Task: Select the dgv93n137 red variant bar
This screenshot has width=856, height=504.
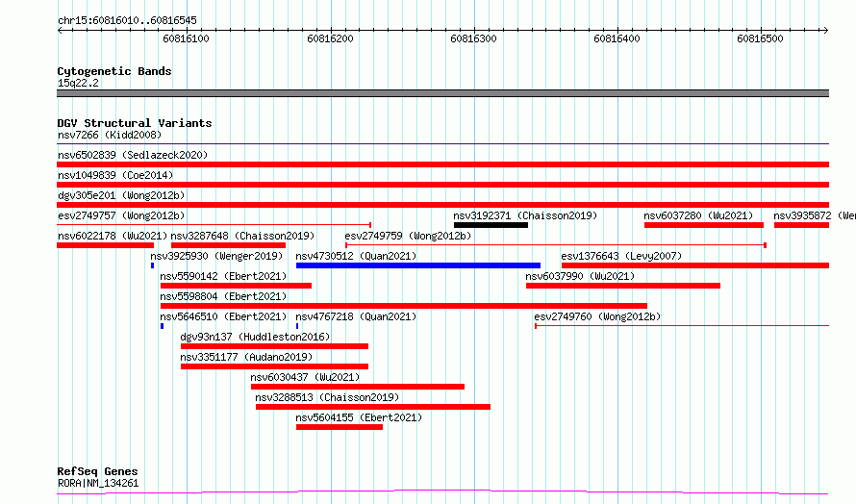Action: [x=275, y=346]
